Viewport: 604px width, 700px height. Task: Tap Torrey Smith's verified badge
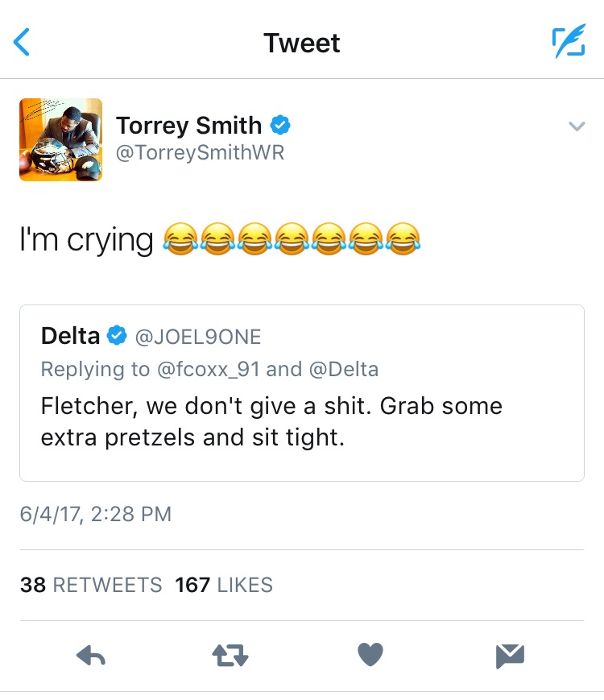coord(280,126)
